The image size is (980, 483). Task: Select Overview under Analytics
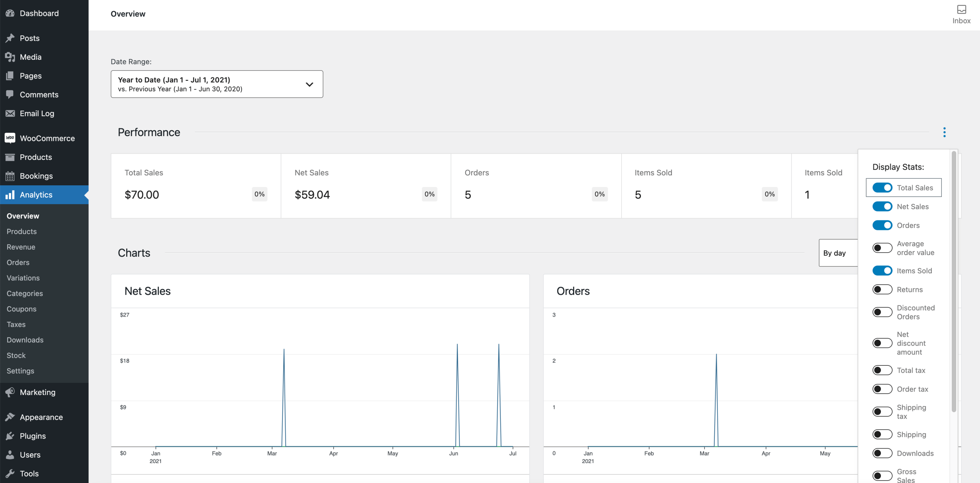coord(22,216)
